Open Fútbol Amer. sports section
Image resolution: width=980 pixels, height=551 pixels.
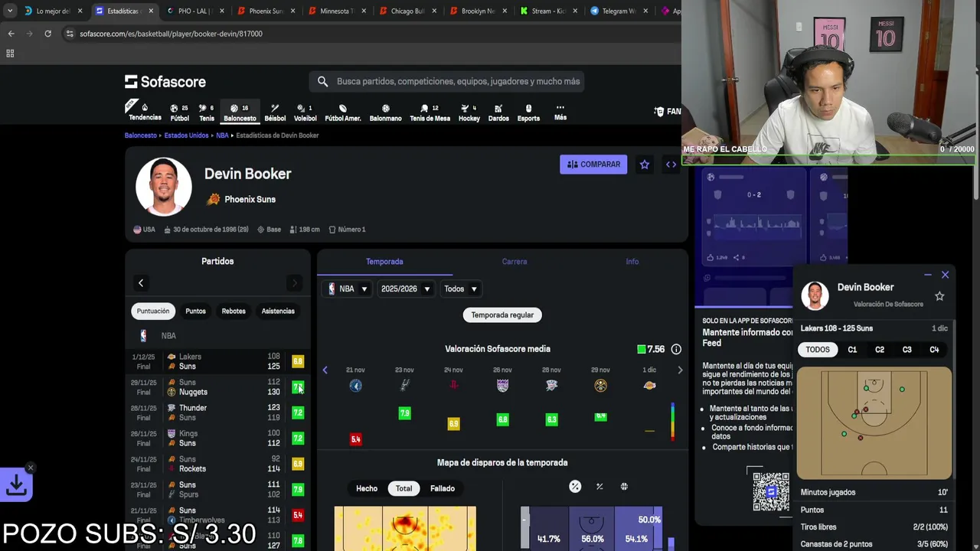point(343,112)
